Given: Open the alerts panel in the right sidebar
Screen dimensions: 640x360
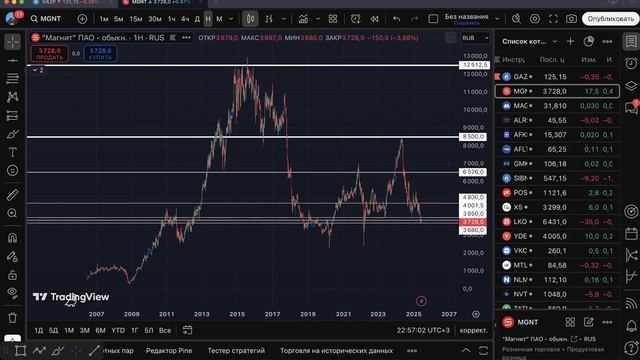Looking at the screenshot, I should click(631, 63).
